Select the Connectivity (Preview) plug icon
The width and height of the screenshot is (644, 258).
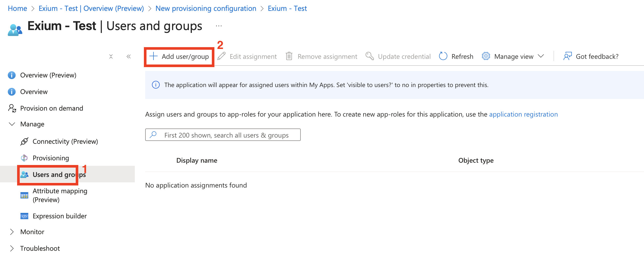tap(24, 141)
